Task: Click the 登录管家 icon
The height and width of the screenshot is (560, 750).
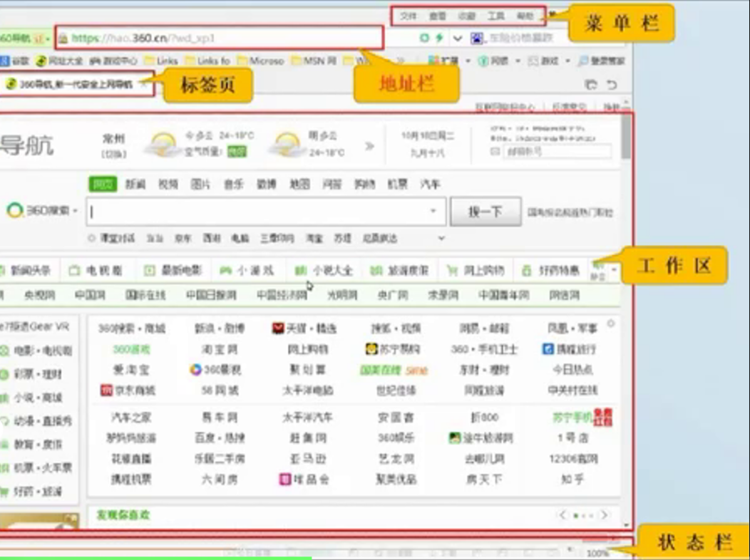Action: coord(582,61)
